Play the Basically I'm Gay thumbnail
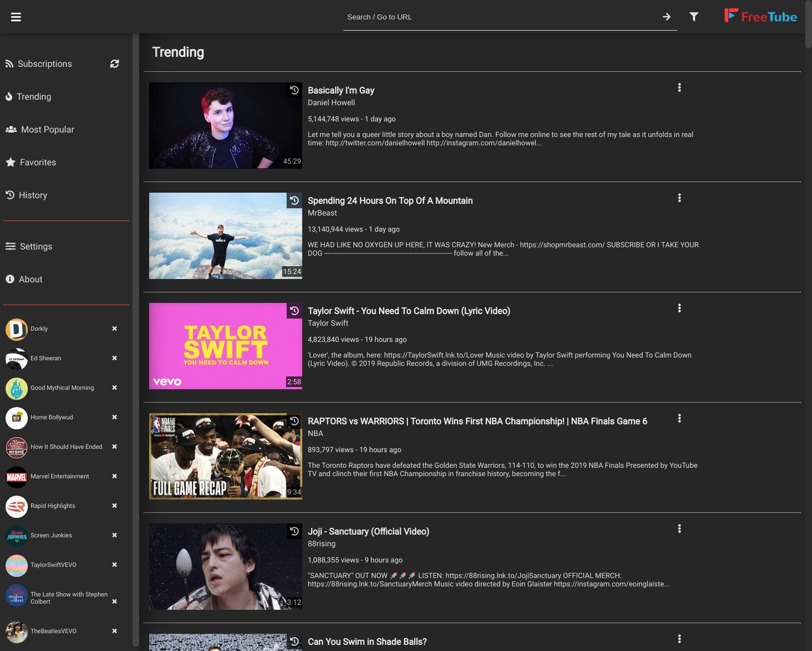Viewport: 812px width, 651px height. [x=225, y=126]
